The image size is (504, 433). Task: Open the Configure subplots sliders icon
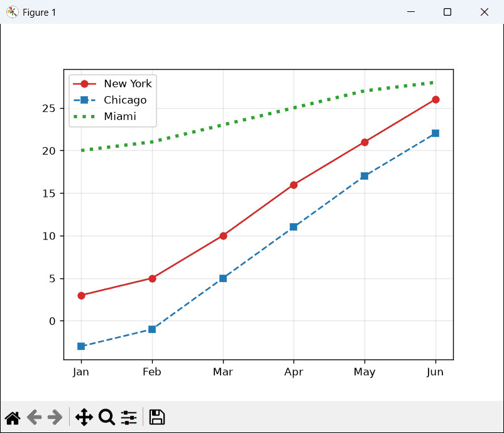coord(129,417)
